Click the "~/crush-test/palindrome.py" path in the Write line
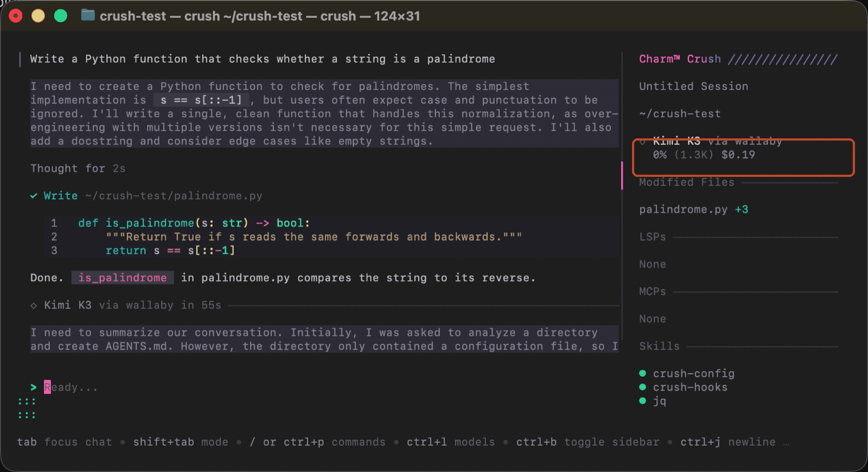Screen dimensions: 868x472 pos(174,196)
